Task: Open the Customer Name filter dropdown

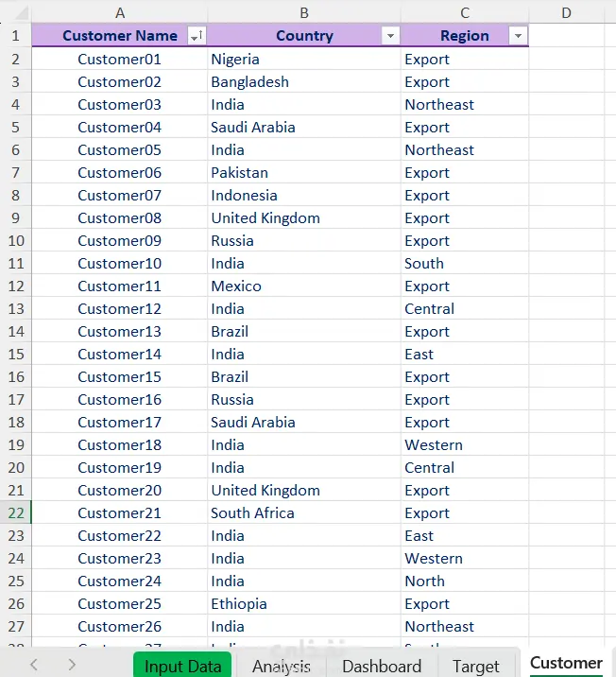Action: (197, 36)
